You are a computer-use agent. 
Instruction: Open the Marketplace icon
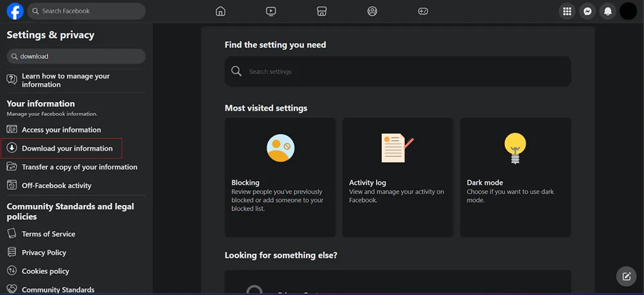[322, 11]
